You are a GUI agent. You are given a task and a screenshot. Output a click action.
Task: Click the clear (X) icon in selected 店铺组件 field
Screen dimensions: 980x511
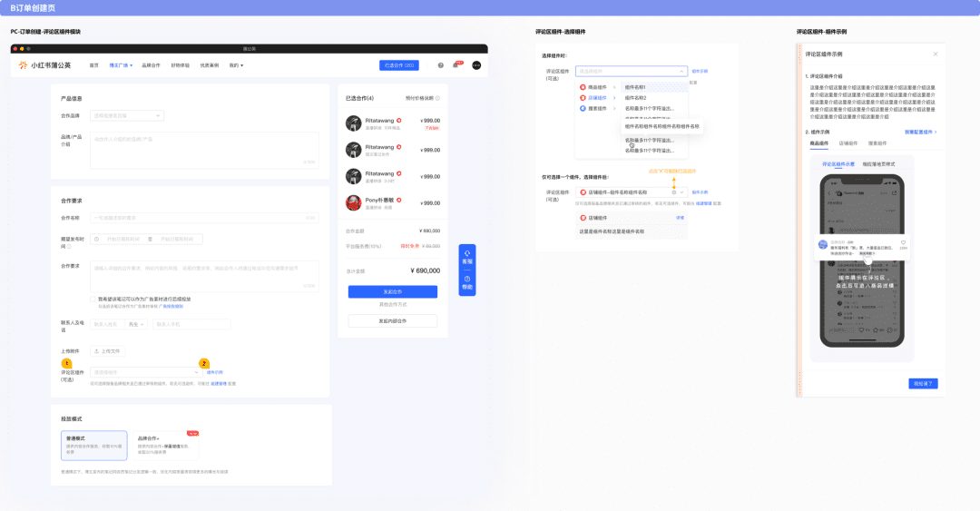[x=673, y=192]
